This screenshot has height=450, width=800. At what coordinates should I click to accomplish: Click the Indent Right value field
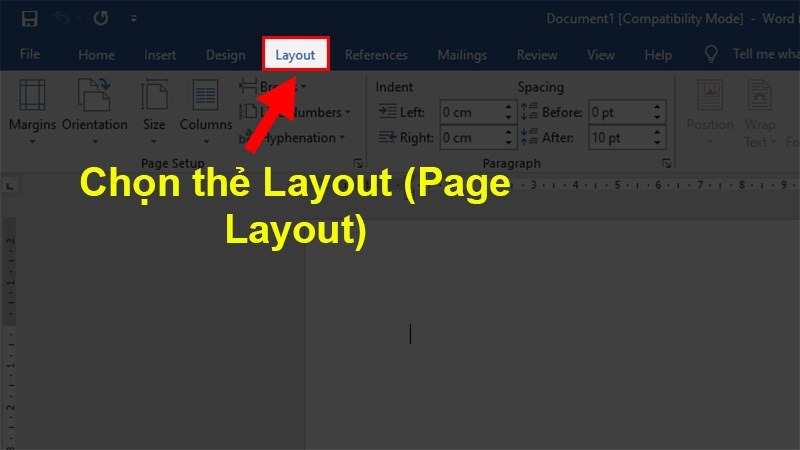click(472, 138)
